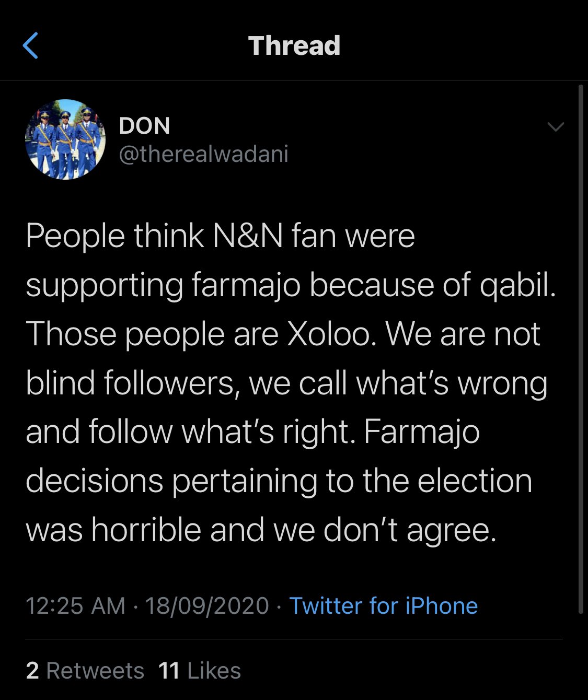
Task: Select the line "People think N&N fan were"
Action: 220,236
